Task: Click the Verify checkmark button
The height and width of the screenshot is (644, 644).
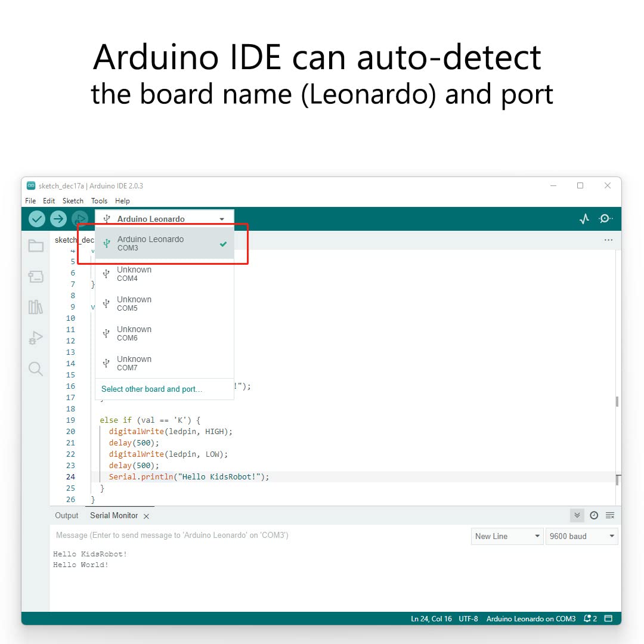Action: tap(37, 219)
